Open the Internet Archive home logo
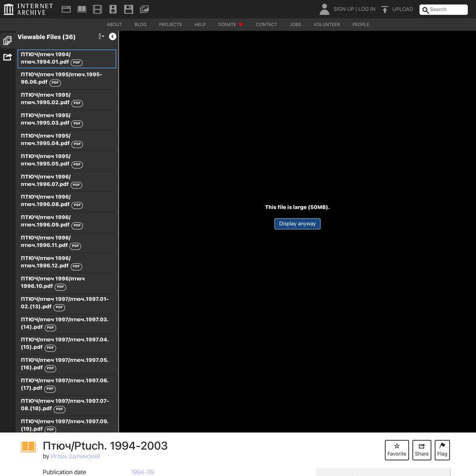 point(28,9)
